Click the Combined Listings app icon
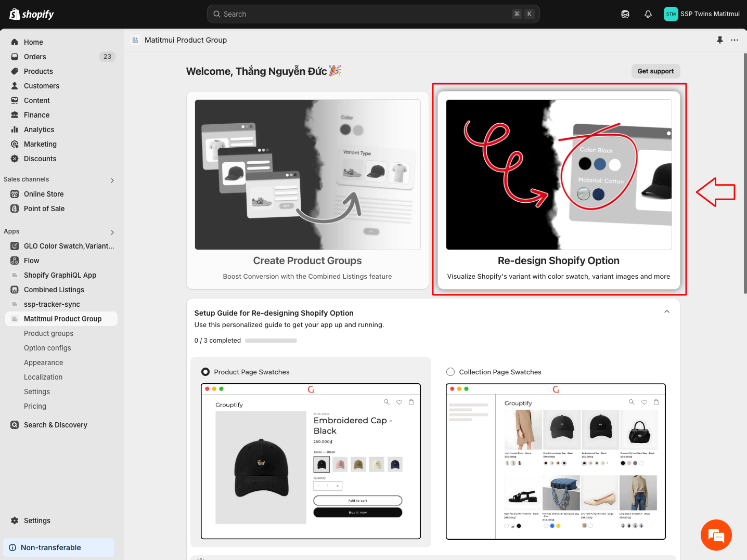Image resolution: width=747 pixels, height=560 pixels. coord(15,290)
